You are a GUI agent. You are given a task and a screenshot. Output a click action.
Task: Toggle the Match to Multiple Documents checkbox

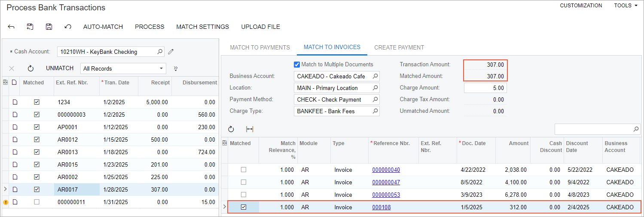296,65
